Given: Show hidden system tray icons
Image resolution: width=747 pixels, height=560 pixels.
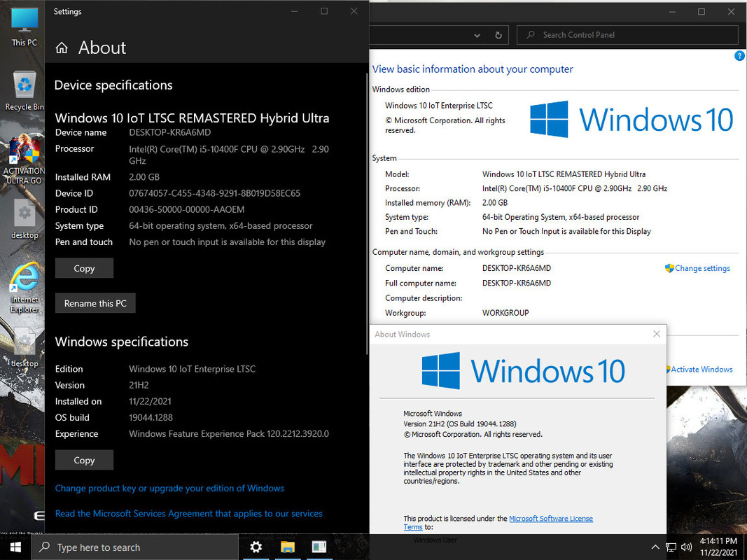Looking at the screenshot, I should coord(655,547).
